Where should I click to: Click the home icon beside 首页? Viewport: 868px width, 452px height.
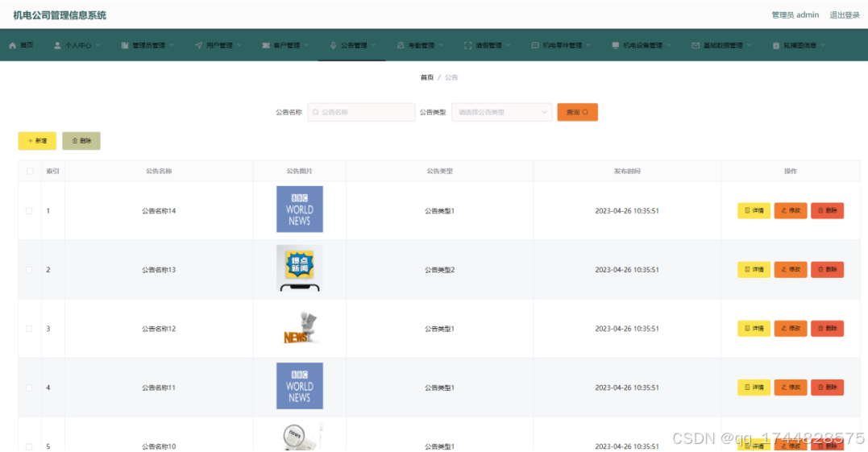point(13,45)
